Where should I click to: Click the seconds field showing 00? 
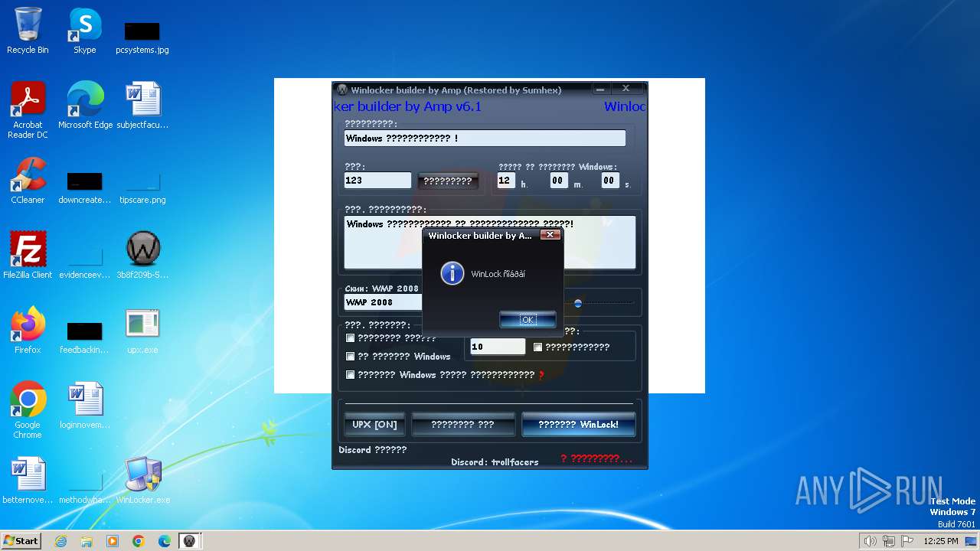coord(609,181)
